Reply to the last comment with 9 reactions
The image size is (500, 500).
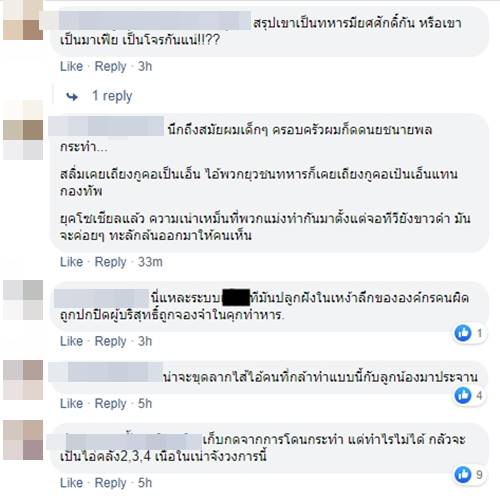click(110, 483)
